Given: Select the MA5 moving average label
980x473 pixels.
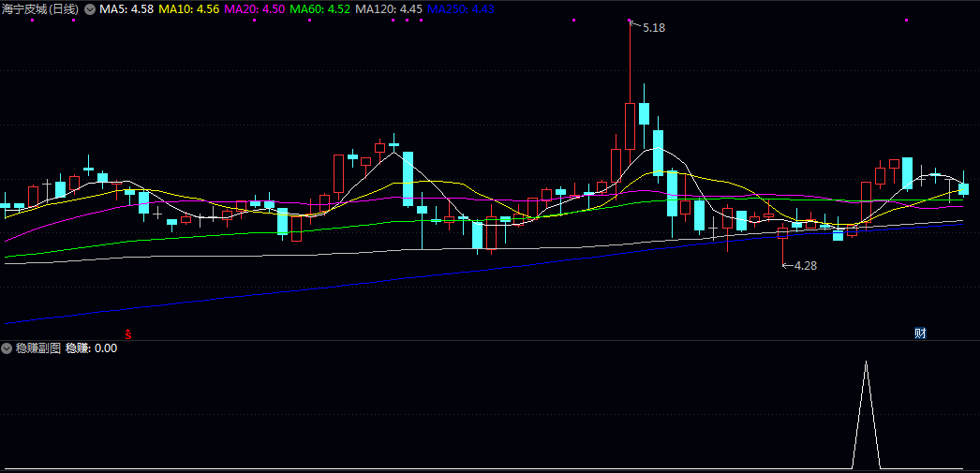Looking at the screenshot, I should pyautogui.click(x=126, y=9).
